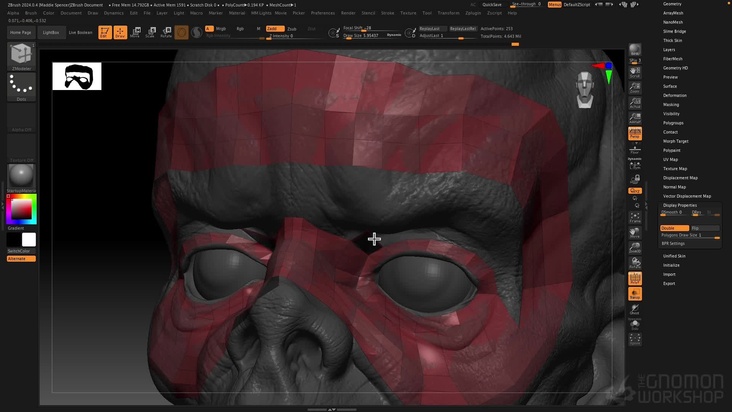Click the Actual size icon

point(635,103)
